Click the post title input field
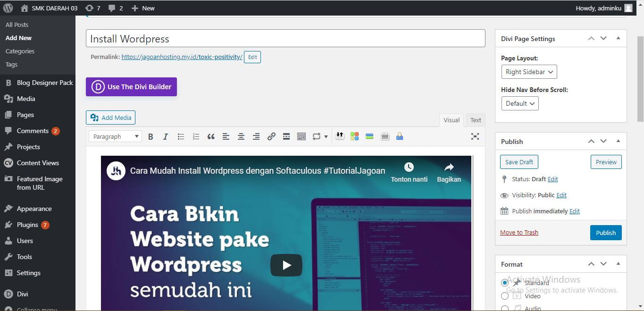The width and height of the screenshot is (644, 311). click(x=285, y=38)
